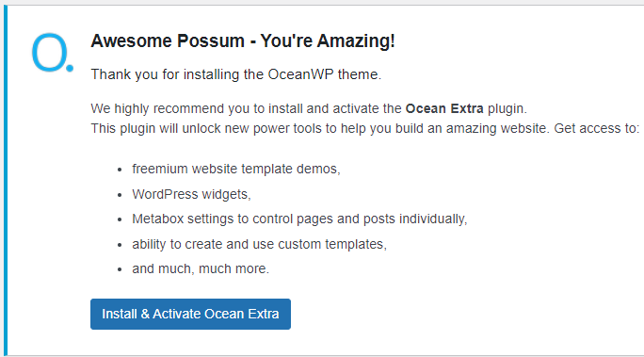Select the Metabox settings list item
This screenshot has width=644, height=357.
tap(299, 219)
